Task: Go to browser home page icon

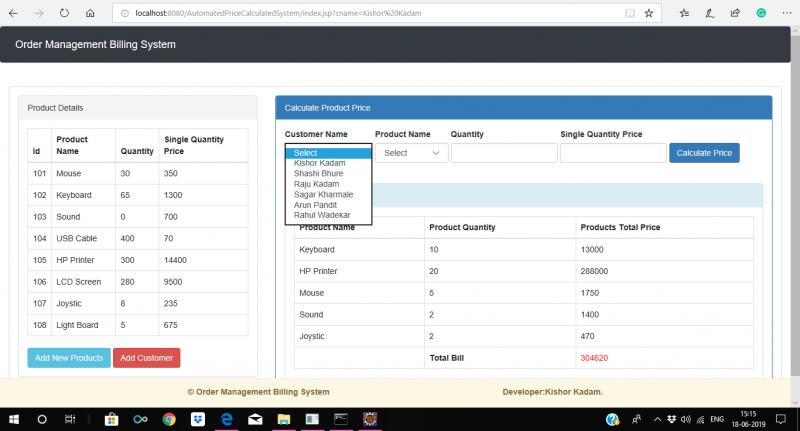Action: coord(91,13)
